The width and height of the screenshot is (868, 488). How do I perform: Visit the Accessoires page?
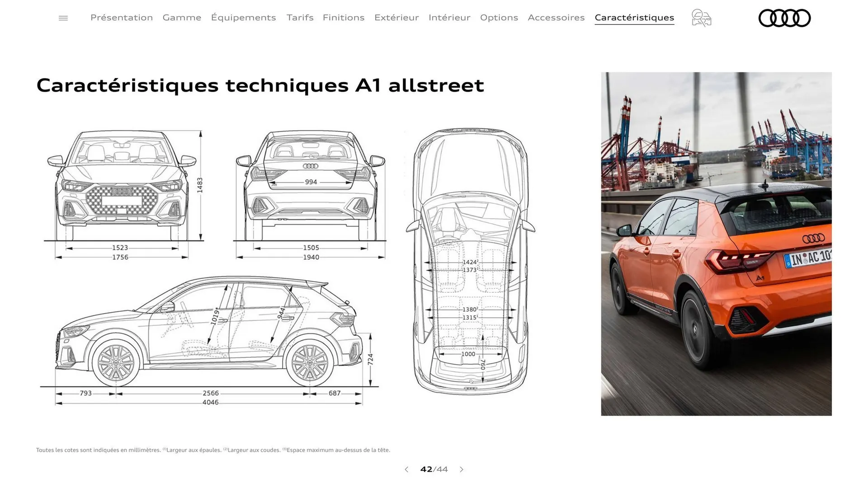click(556, 18)
